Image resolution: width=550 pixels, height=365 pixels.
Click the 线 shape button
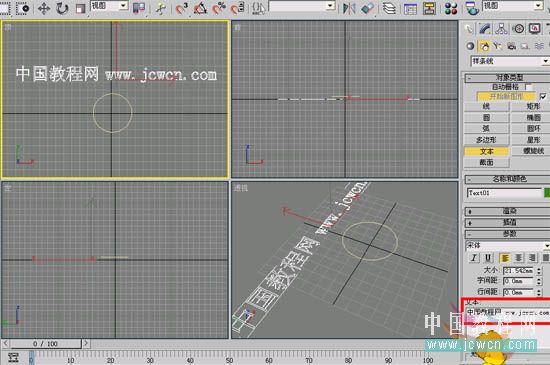[486, 106]
